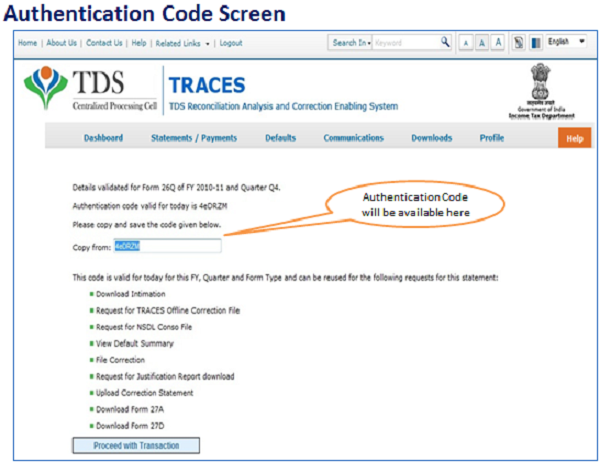Screen dimensions: 600x463
Task: Select the largest font size icon
Action: (497, 44)
